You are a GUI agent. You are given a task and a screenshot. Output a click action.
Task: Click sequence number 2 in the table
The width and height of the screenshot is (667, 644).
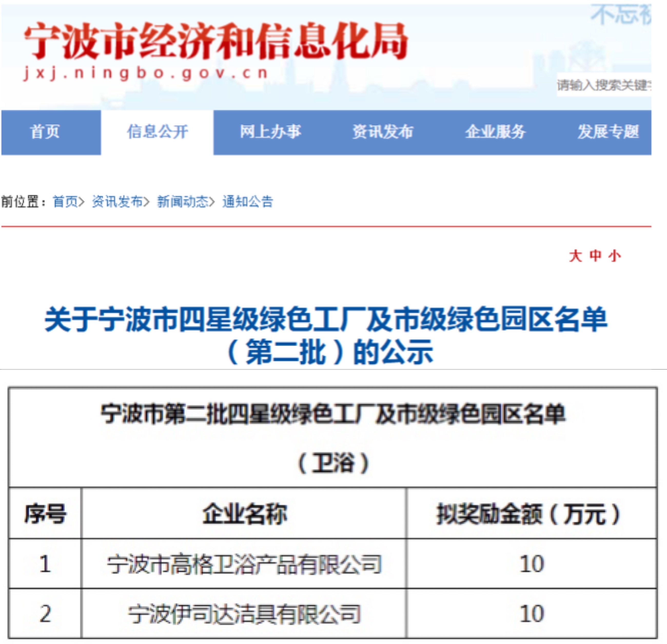(45, 614)
